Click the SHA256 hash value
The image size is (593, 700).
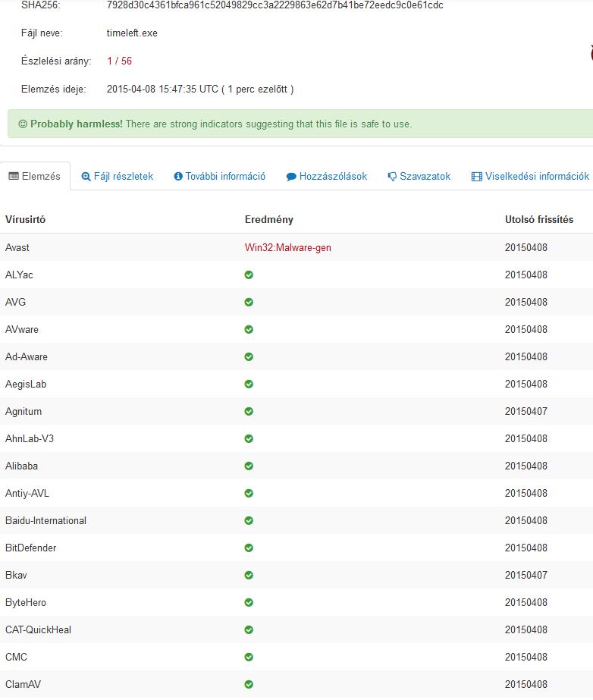[275, 5]
